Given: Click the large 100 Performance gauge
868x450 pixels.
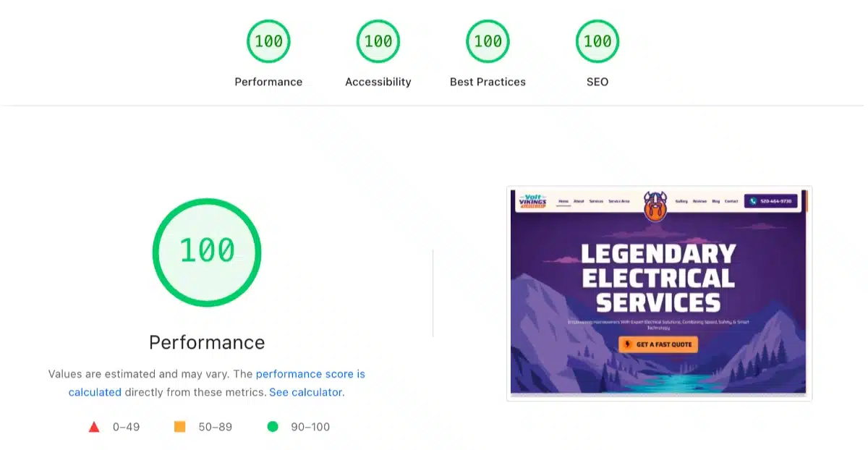Looking at the screenshot, I should click(207, 251).
